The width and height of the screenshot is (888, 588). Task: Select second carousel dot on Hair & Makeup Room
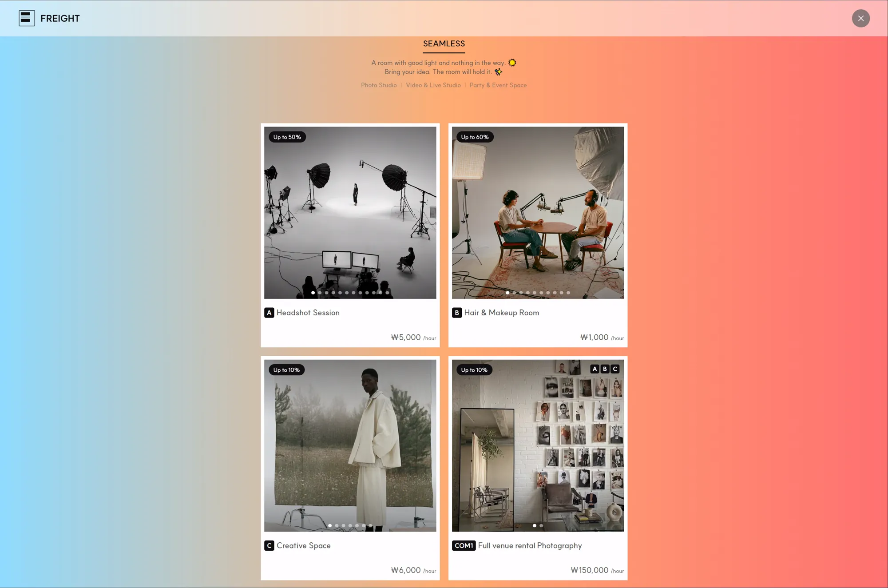(514, 293)
